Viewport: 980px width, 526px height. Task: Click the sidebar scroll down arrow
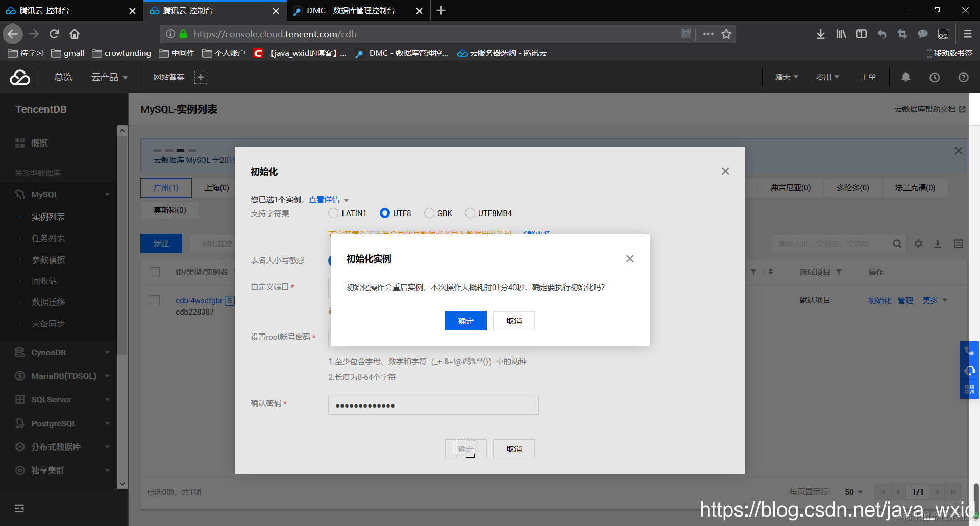122,484
